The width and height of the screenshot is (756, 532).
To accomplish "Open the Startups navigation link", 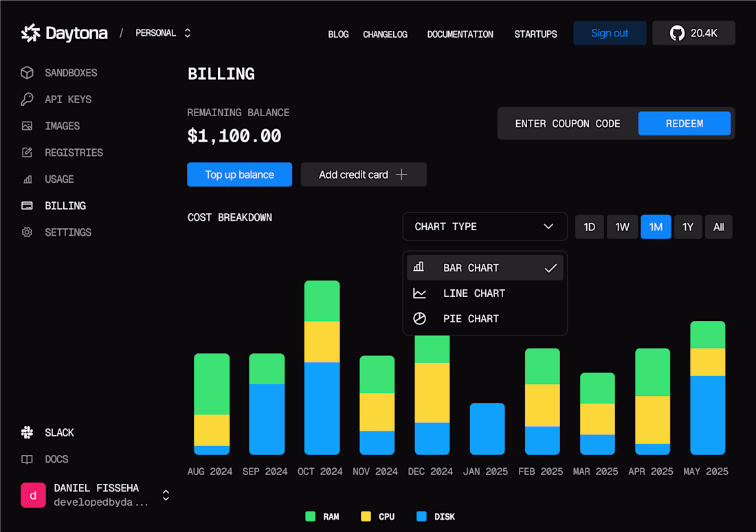I will pyautogui.click(x=535, y=34).
